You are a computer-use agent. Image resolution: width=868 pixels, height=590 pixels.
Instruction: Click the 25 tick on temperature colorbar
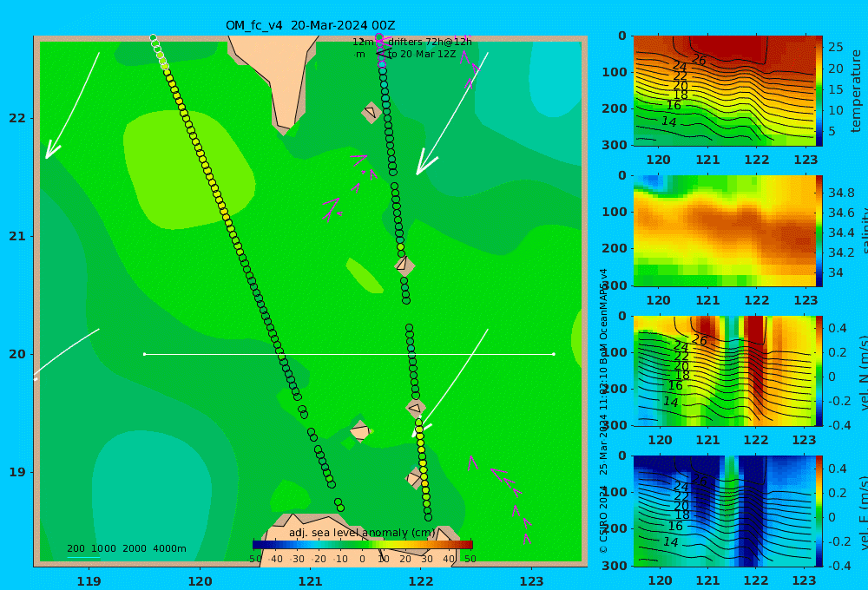tap(835, 48)
